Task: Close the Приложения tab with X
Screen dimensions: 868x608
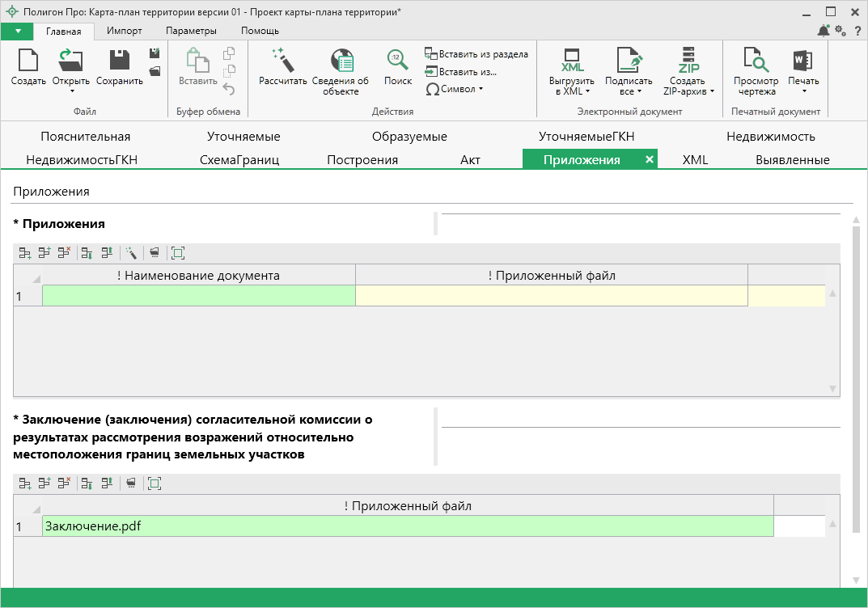Action: pyautogui.click(x=649, y=160)
